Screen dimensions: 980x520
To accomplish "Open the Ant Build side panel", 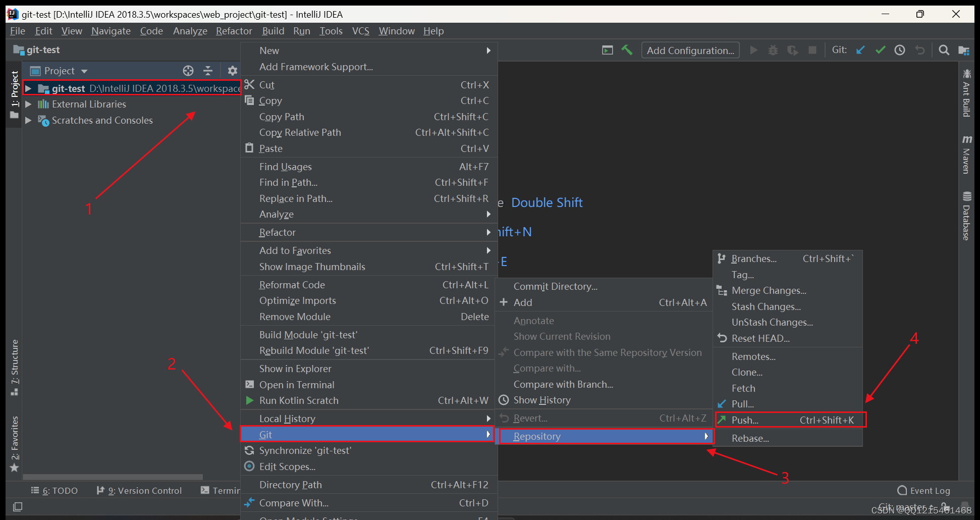I will click(966, 93).
